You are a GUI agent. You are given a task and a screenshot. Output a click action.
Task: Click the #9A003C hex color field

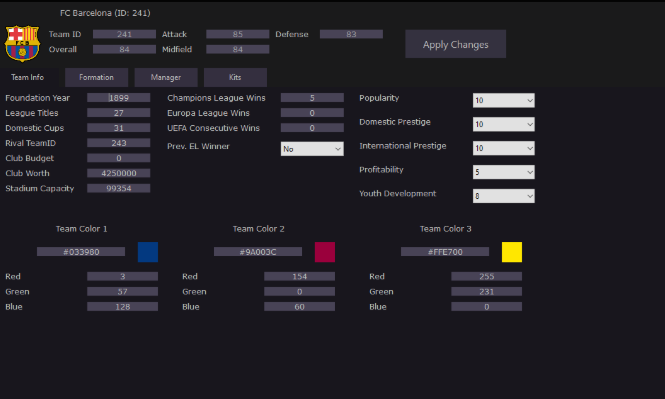click(258, 252)
